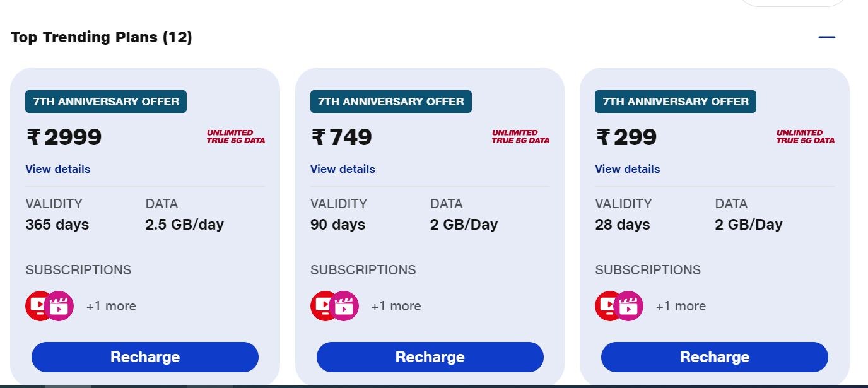Viewport: 868px width, 388px height.
Task: Collapse the Top Trending Plans section
Action: (x=826, y=37)
